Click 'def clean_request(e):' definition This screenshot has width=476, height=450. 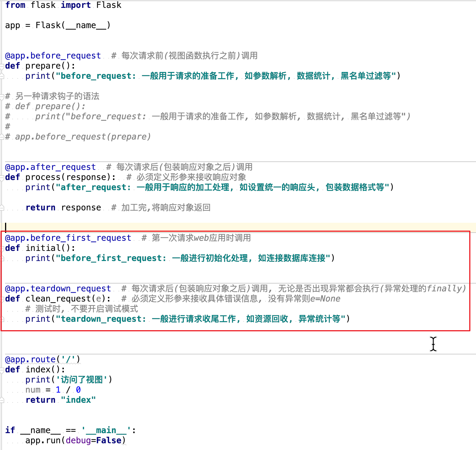[58, 299]
